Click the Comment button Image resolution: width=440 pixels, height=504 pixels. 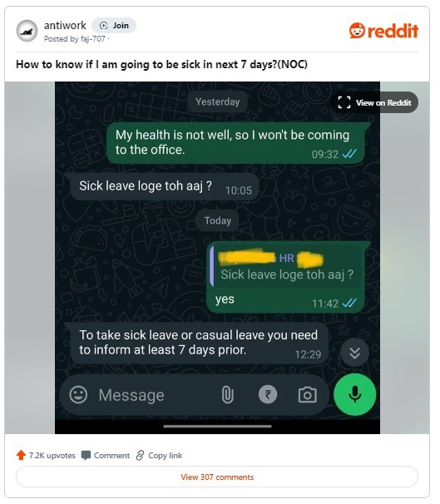[x=106, y=456]
